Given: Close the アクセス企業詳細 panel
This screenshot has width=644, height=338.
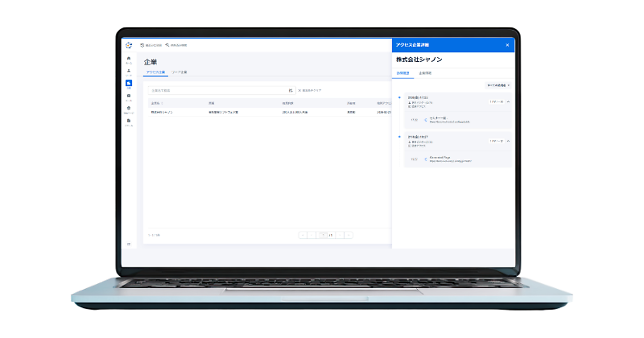Looking at the screenshot, I should pos(507,45).
